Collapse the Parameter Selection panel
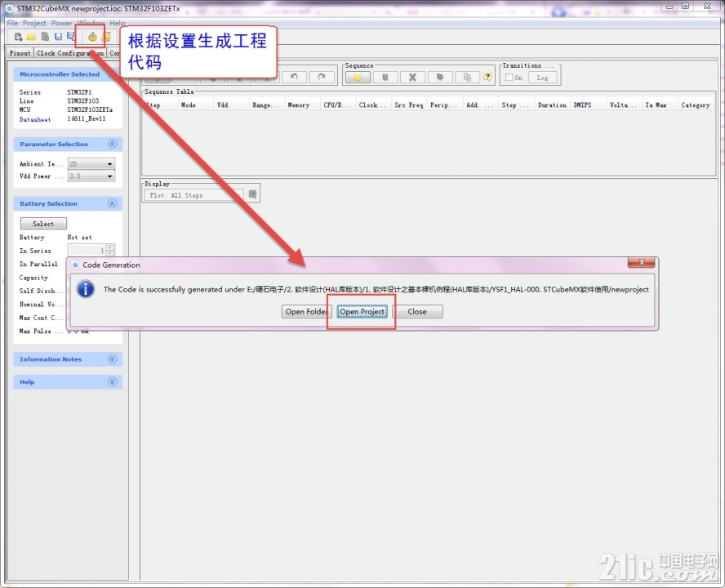This screenshot has height=588, width=725. point(113,144)
